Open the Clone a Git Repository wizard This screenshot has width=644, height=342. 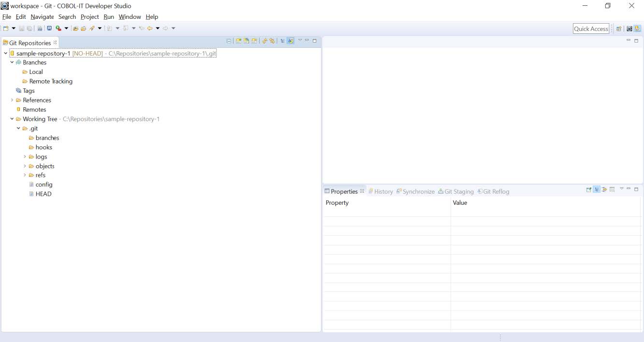click(246, 41)
